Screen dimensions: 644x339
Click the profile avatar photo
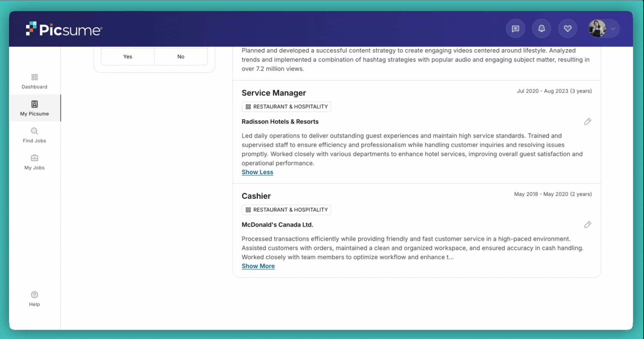click(x=597, y=29)
